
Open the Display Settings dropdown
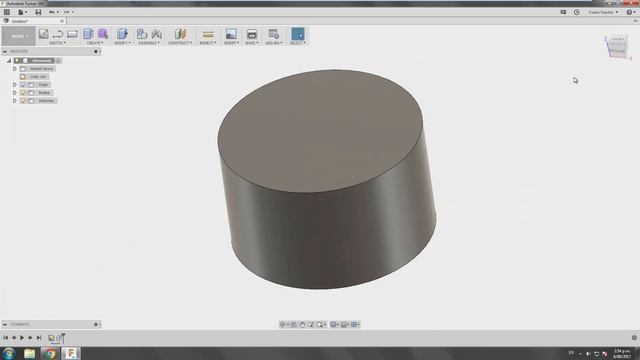coord(334,324)
